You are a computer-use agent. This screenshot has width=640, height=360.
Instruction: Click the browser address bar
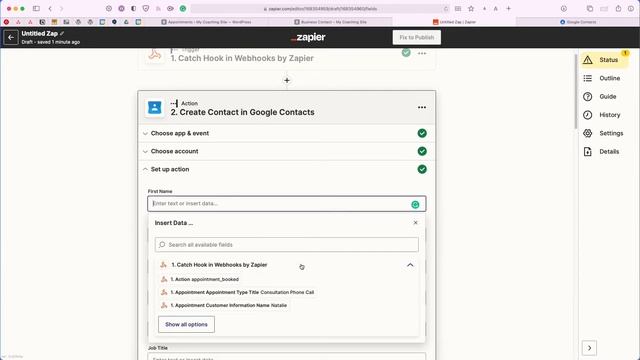[320, 9]
